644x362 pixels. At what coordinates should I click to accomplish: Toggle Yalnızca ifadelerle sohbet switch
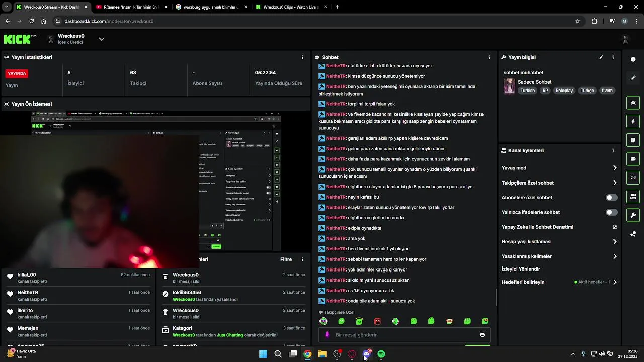[x=611, y=212]
